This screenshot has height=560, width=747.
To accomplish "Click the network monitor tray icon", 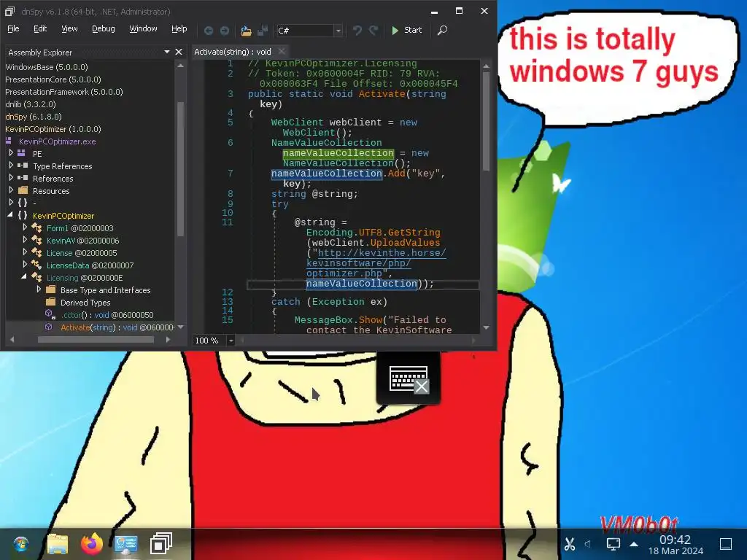I will tap(613, 543).
